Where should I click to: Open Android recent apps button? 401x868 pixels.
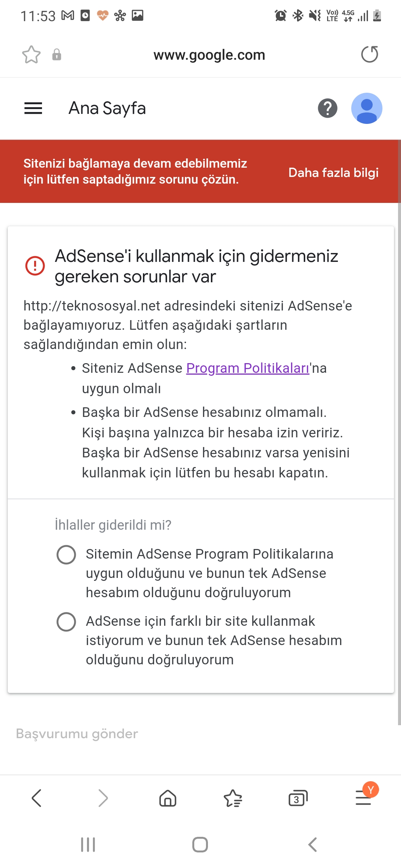pos(88,845)
